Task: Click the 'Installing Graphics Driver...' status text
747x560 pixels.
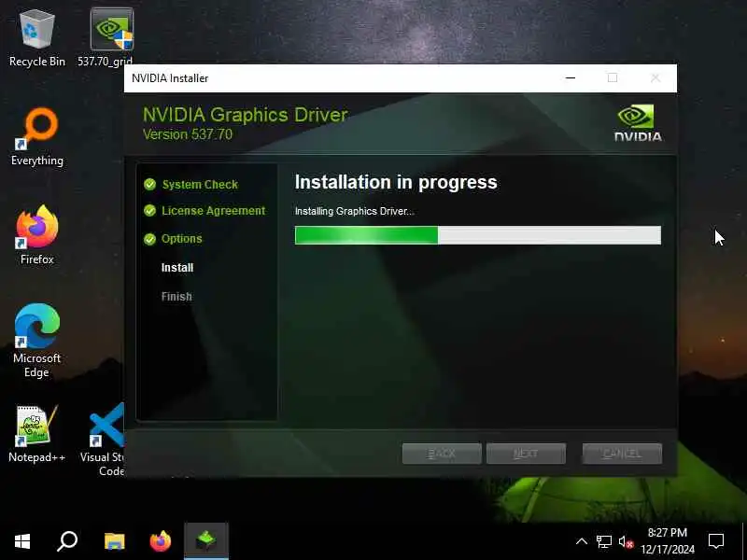Action: click(x=355, y=211)
